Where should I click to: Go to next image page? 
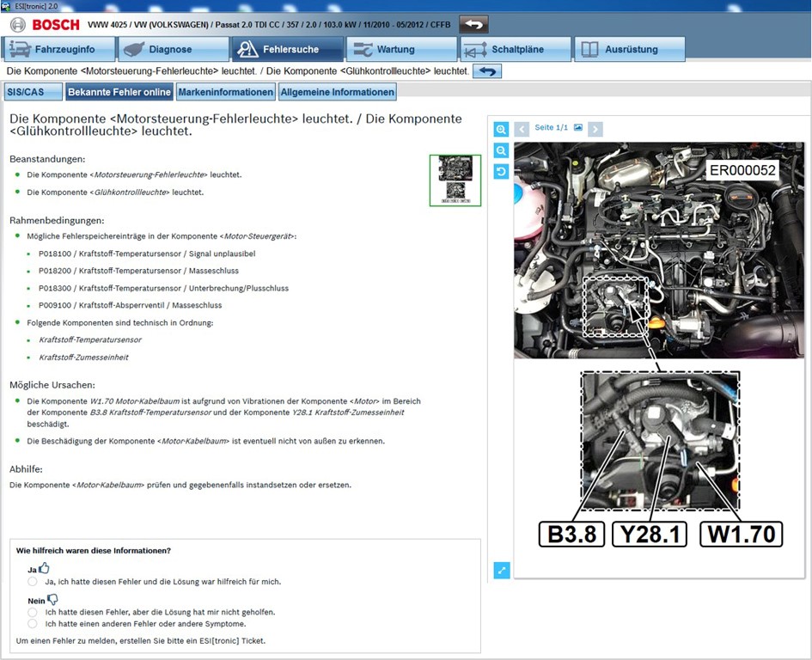595,129
